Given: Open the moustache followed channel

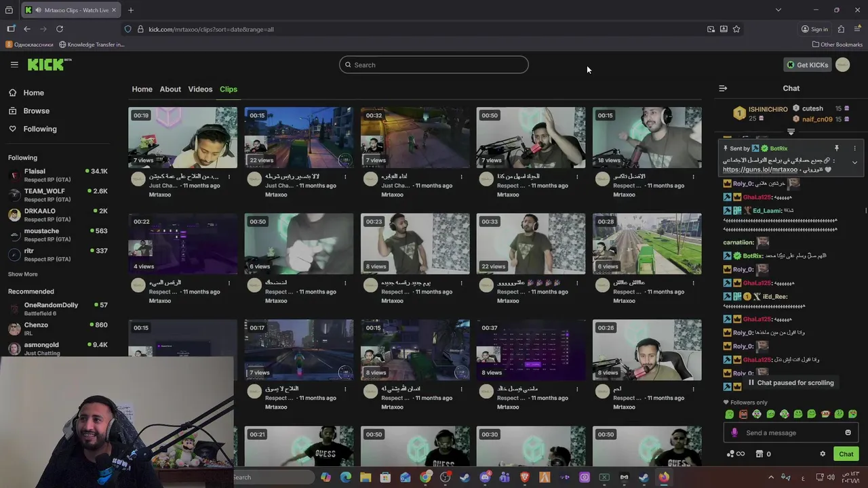Looking at the screenshot, I should 58,235.
